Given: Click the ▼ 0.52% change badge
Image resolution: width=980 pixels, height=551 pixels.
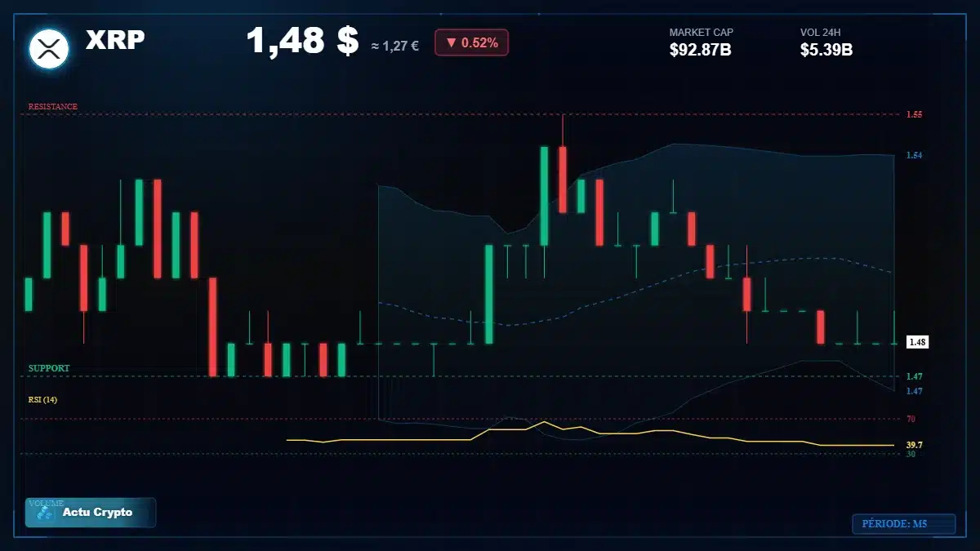Looking at the screenshot, I should coord(471,42).
